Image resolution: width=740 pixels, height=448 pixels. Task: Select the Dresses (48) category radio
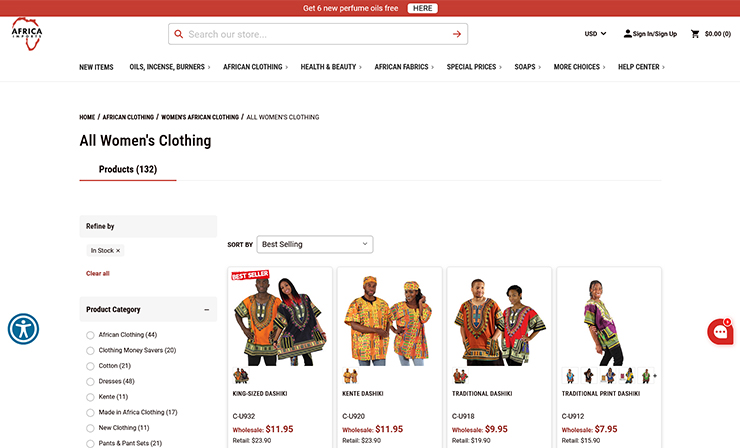(91, 381)
